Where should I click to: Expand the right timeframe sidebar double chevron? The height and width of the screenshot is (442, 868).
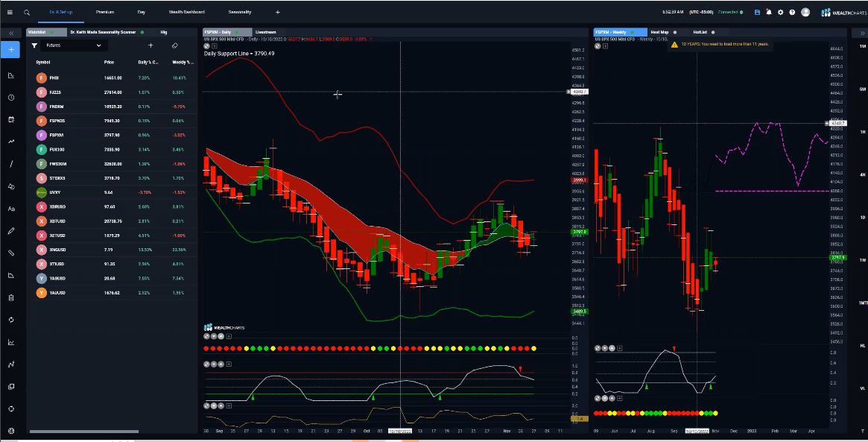point(862,34)
